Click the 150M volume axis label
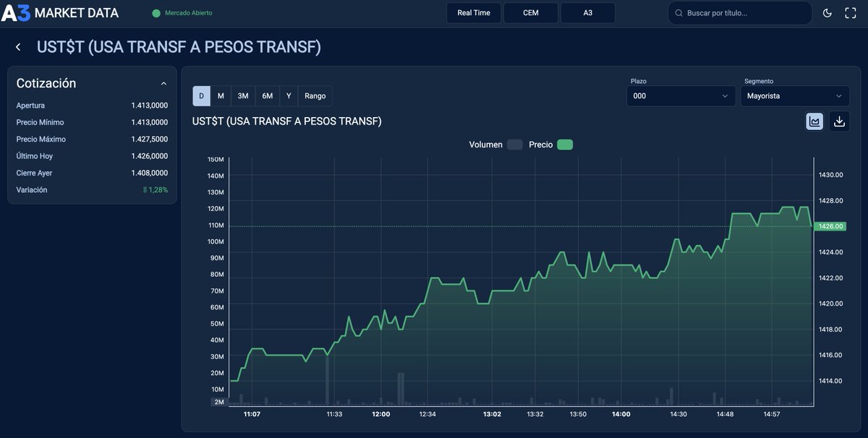Viewport: 868px width, 438px height. click(216, 159)
